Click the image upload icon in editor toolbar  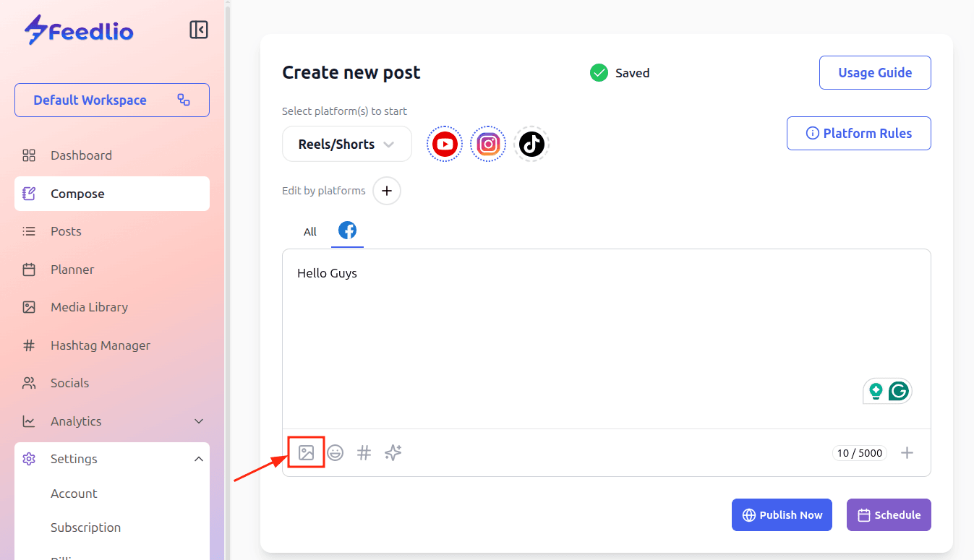point(306,453)
